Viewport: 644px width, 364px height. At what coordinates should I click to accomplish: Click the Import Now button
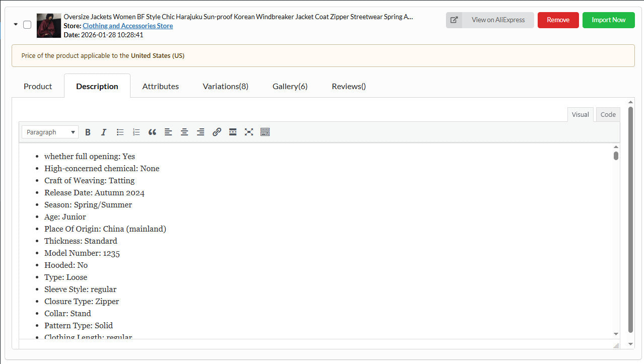[x=608, y=20]
